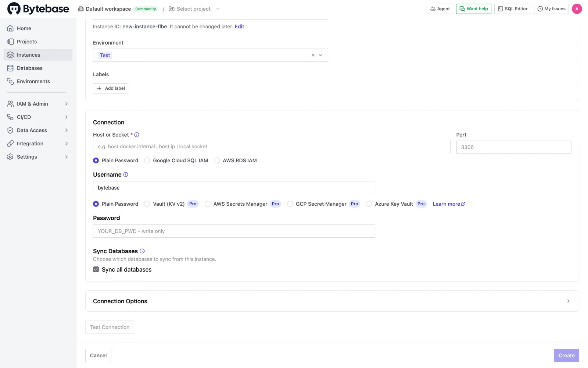Click the Test Connection button
This screenshot has width=588, height=368.
[110, 327]
